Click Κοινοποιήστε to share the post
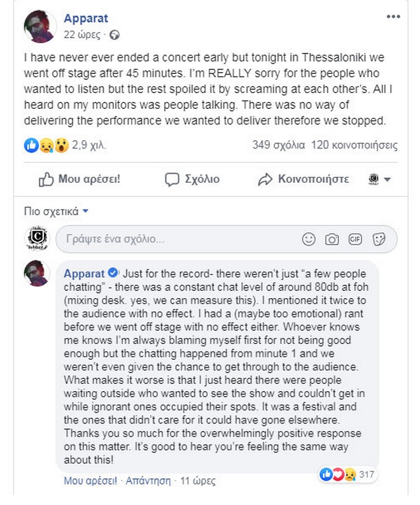This screenshot has width=420, height=505. (304, 180)
